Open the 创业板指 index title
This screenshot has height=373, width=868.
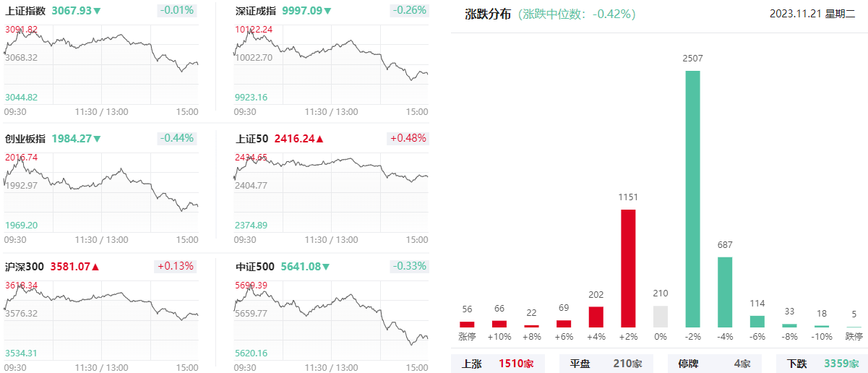click(x=25, y=139)
